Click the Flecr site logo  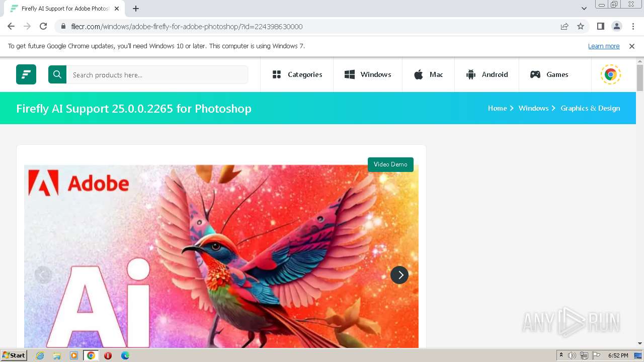[x=26, y=74]
